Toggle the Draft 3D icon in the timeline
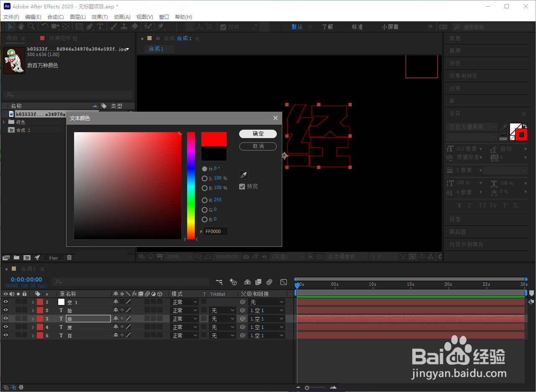The height and width of the screenshot is (392, 536). [x=234, y=282]
